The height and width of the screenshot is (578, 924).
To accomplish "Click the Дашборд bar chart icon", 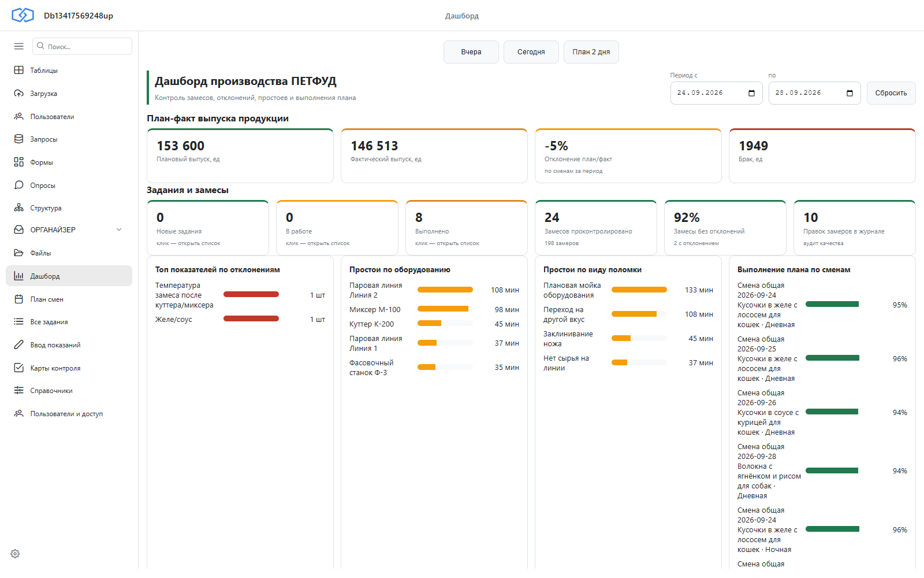I will click(18, 276).
